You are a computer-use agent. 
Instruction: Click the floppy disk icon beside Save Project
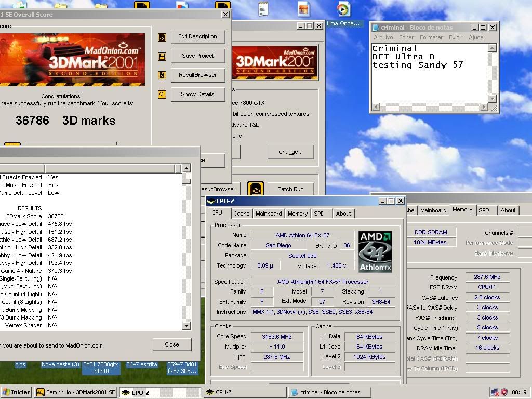tap(162, 56)
